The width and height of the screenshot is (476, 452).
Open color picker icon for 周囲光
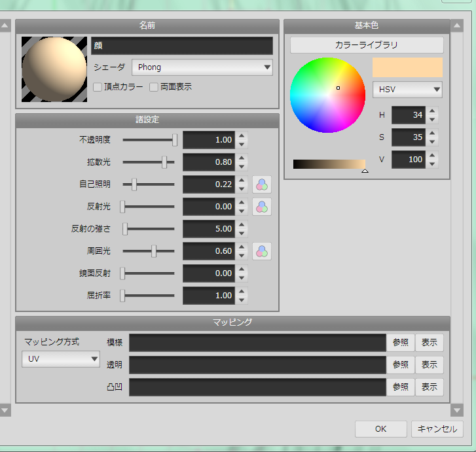click(262, 251)
